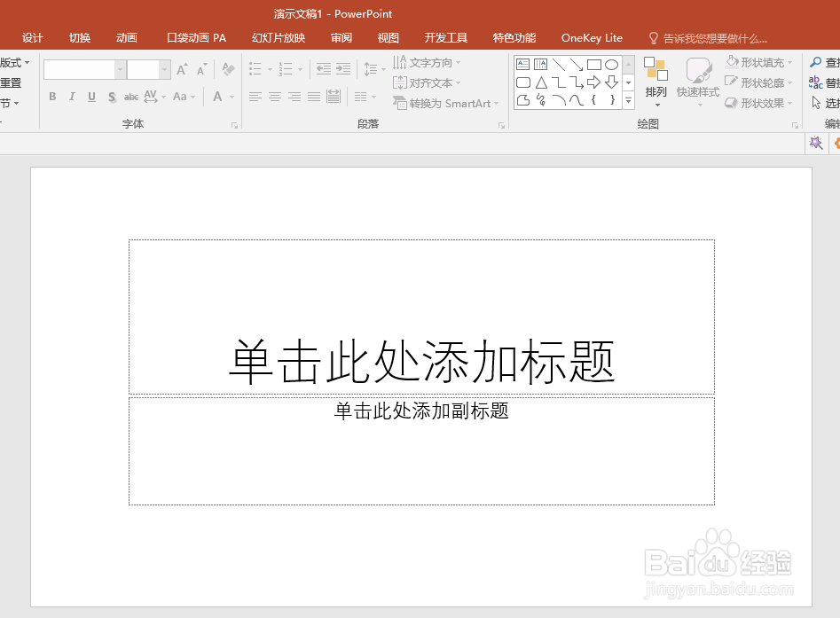Select the vertical text box shape
The width and height of the screenshot is (840, 618).
point(540,65)
